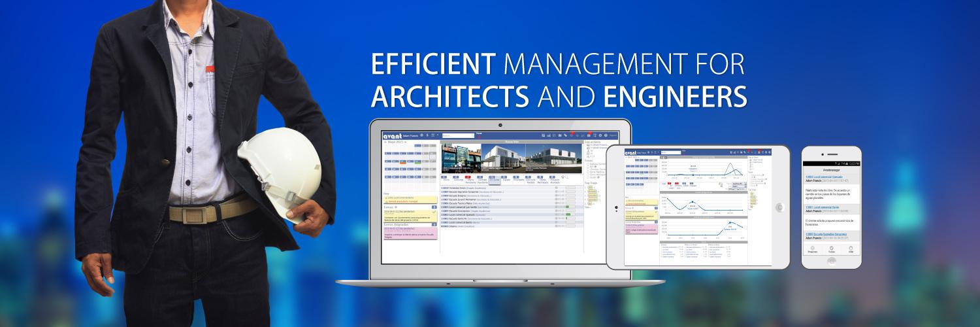Open 13003 Local comercial Quesada link on phone
The image size is (980, 327).
click(x=824, y=177)
